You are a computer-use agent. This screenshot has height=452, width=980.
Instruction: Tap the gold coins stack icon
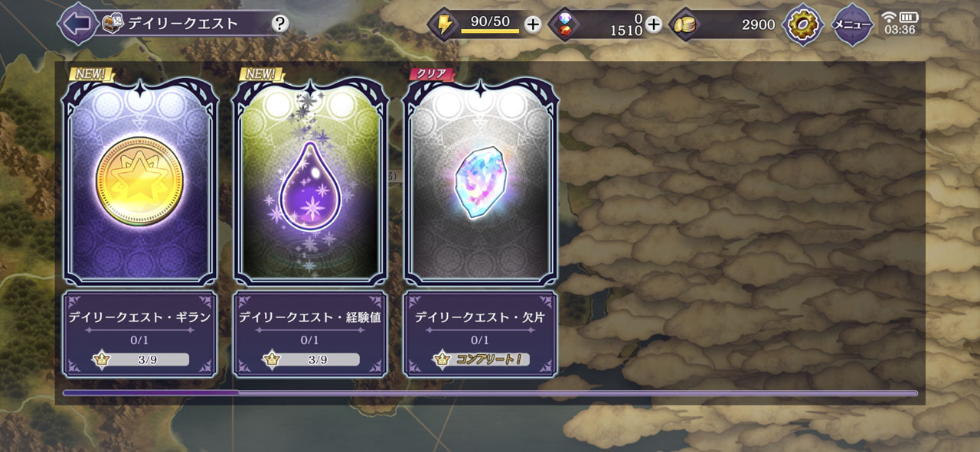point(684,24)
